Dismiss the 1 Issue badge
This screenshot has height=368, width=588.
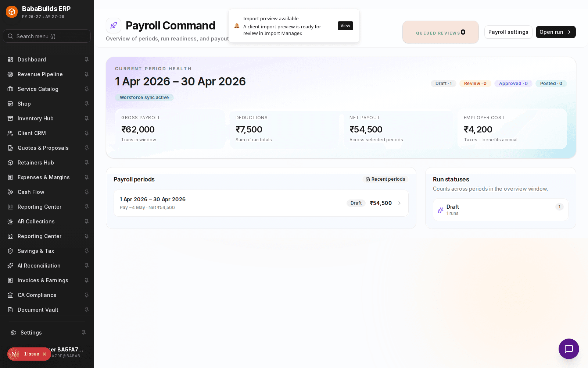[44, 354]
